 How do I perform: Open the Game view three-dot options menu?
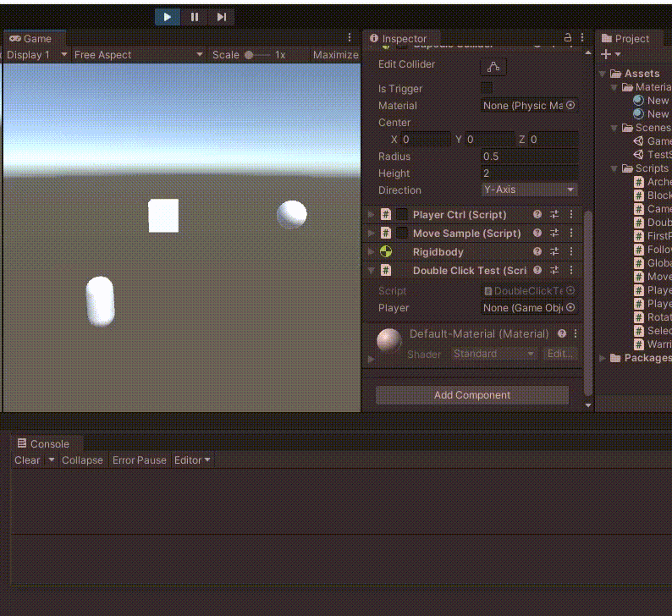click(x=350, y=38)
